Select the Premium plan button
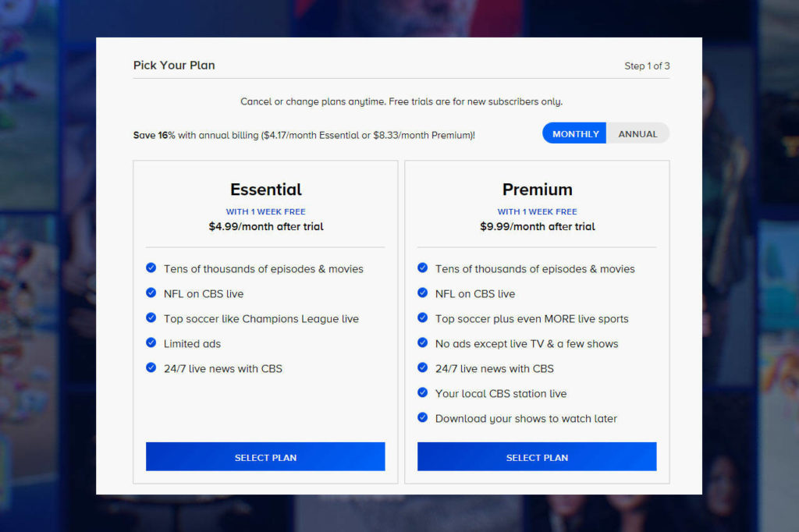This screenshot has width=799, height=532. coord(537,457)
